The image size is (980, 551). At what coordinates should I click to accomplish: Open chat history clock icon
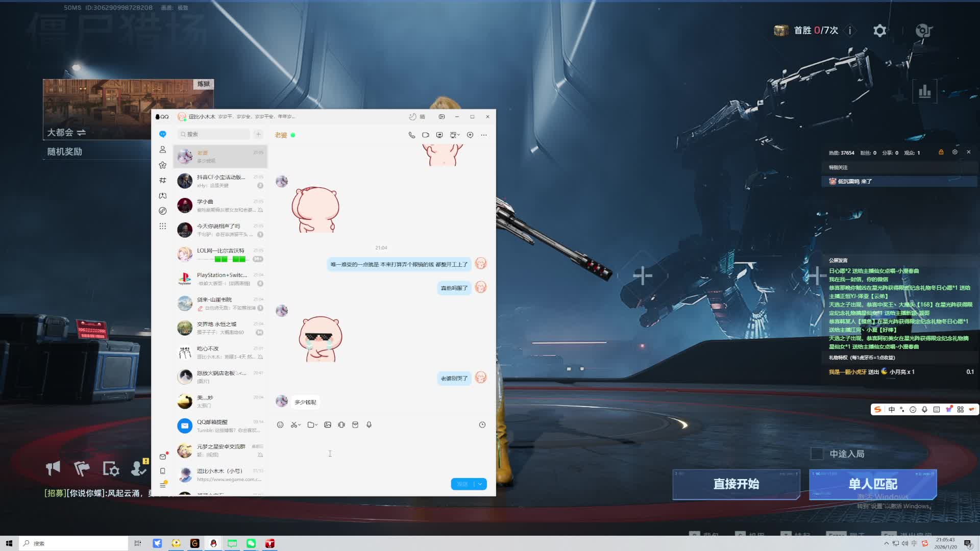click(482, 425)
